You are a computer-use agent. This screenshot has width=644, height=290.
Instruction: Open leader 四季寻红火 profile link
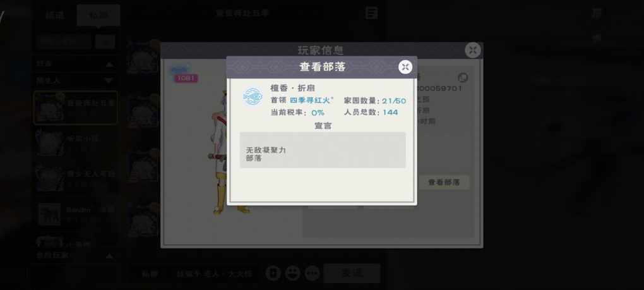coord(311,100)
